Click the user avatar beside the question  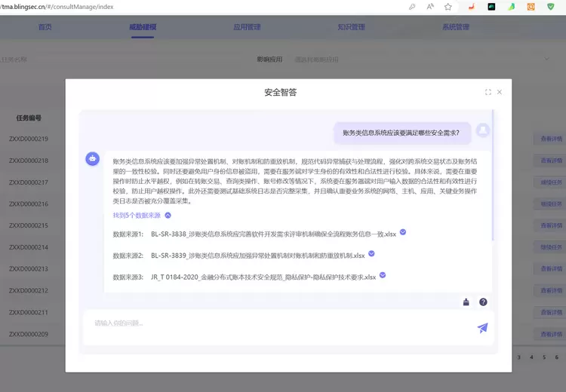(483, 131)
